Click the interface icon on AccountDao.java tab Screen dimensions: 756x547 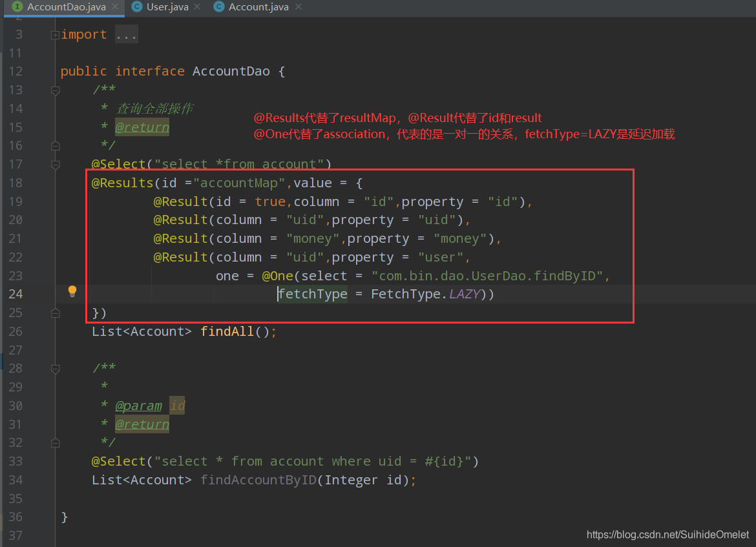click(x=17, y=6)
